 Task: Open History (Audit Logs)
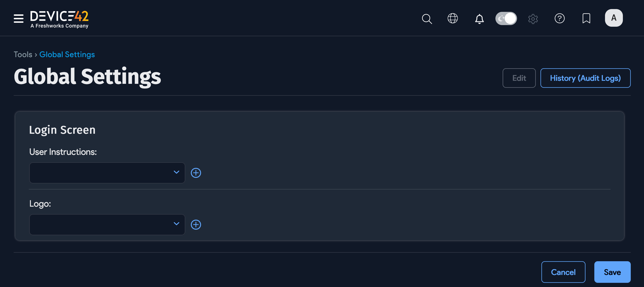point(585,78)
